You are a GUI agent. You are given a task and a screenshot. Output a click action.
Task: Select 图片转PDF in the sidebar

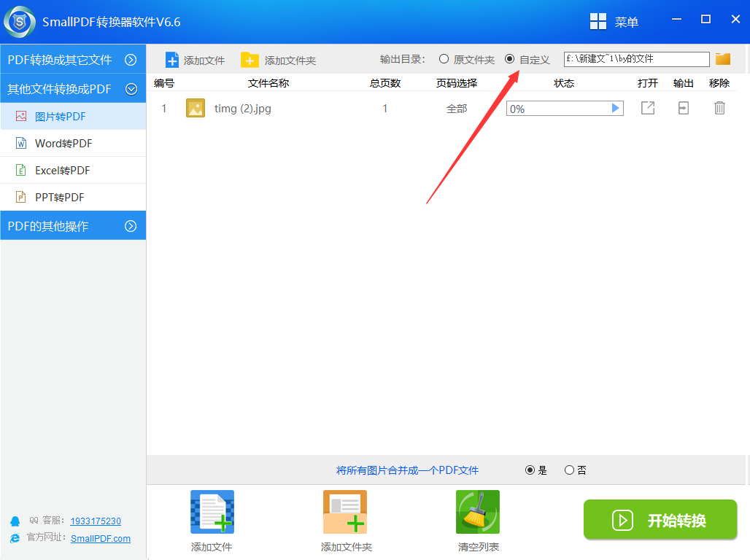click(73, 117)
